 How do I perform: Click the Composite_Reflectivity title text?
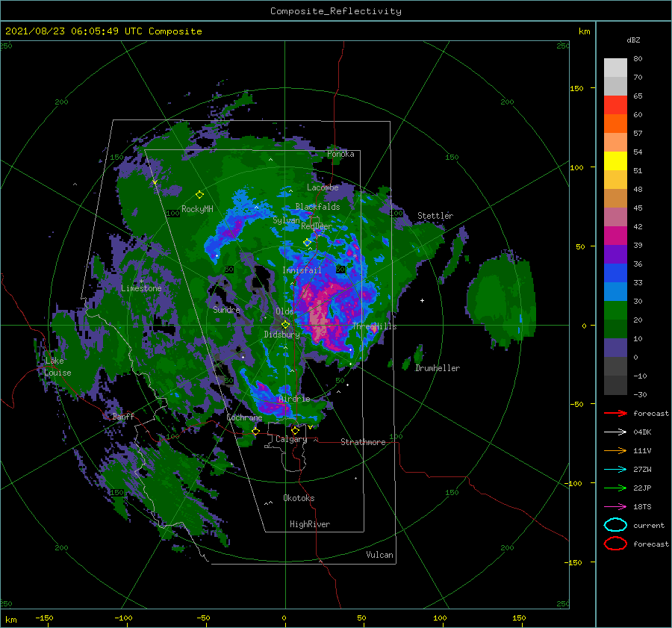[x=336, y=11]
